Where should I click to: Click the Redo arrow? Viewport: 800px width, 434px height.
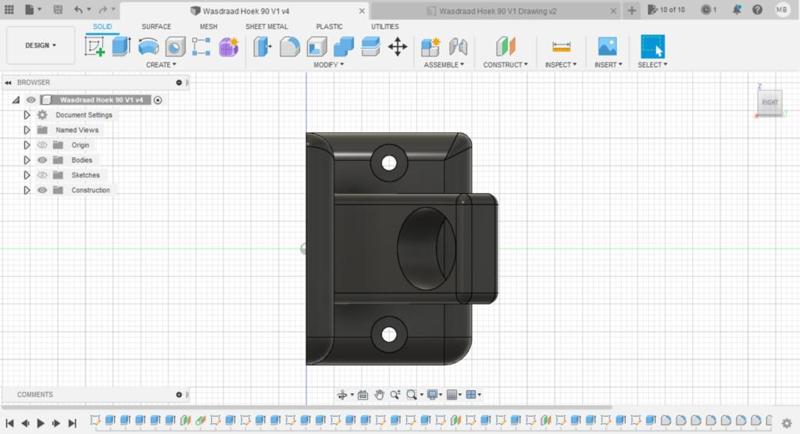(103, 9)
